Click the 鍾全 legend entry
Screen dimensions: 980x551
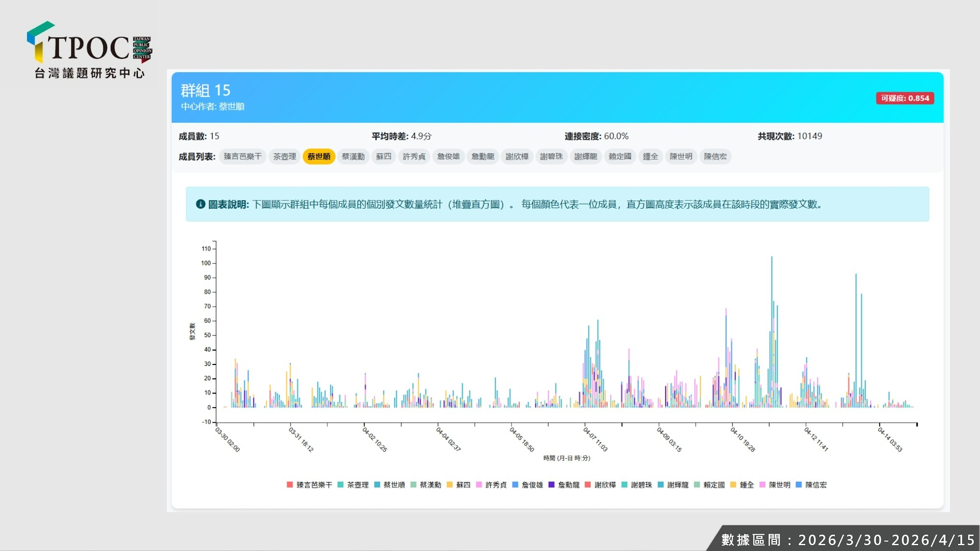[746, 485]
